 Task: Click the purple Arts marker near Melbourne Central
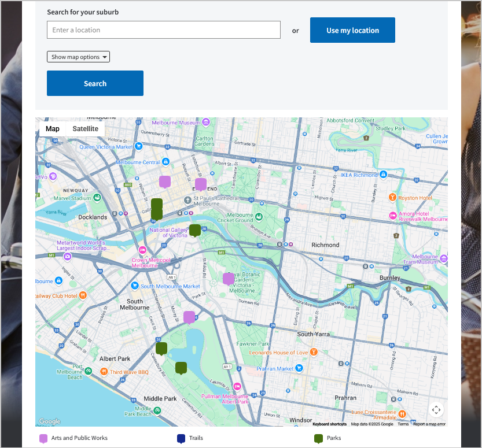coord(165,182)
